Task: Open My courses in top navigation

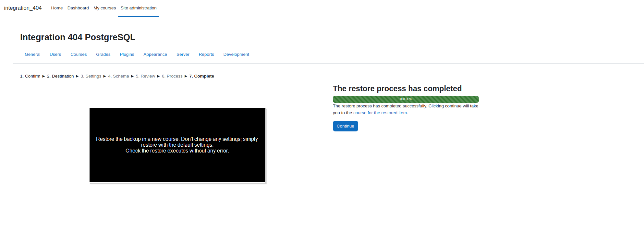Action: click(104, 8)
